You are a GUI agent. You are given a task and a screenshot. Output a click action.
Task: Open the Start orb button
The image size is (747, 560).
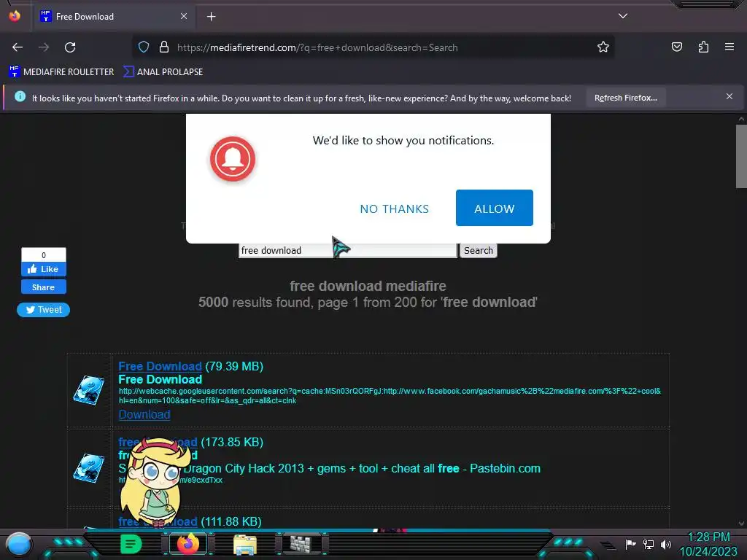click(x=19, y=544)
